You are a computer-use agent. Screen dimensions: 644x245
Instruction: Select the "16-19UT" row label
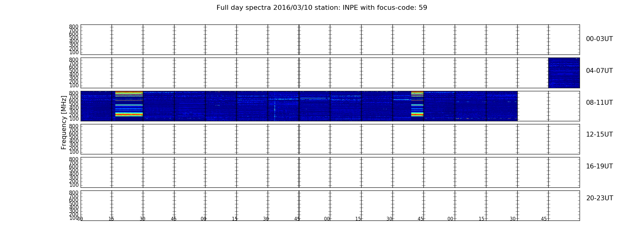(599, 166)
